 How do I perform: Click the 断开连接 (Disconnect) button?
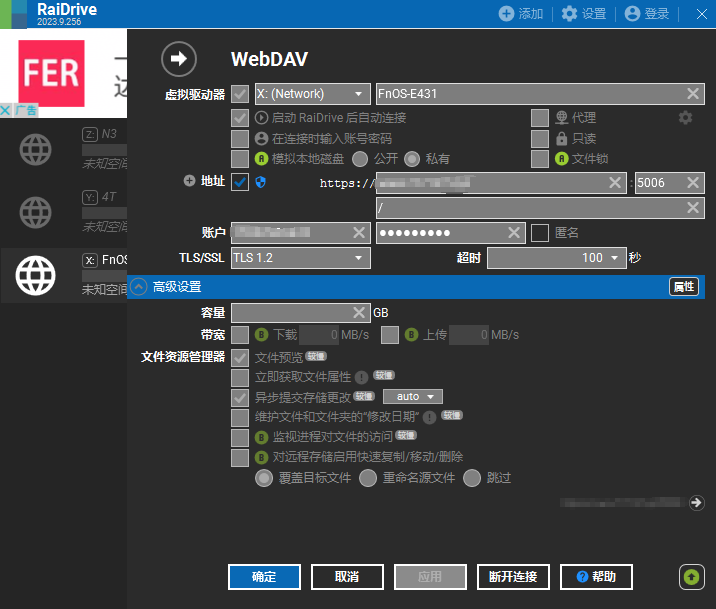coord(513,577)
